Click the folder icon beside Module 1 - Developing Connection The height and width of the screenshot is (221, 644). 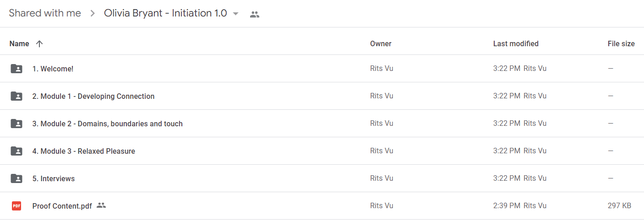[x=16, y=96]
